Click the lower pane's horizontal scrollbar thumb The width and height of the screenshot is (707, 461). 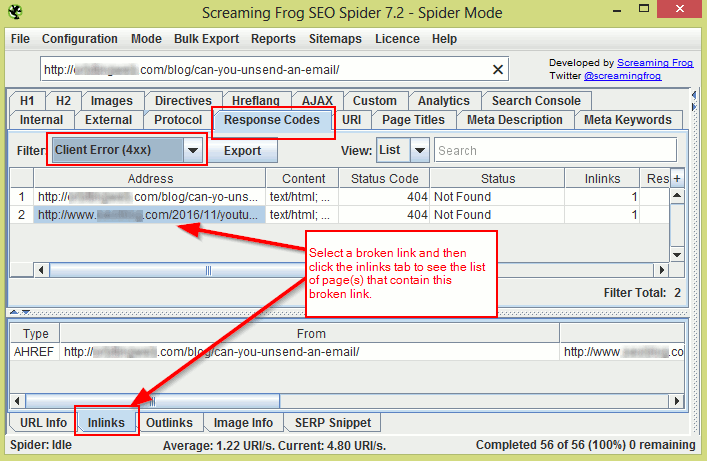click(x=152, y=401)
